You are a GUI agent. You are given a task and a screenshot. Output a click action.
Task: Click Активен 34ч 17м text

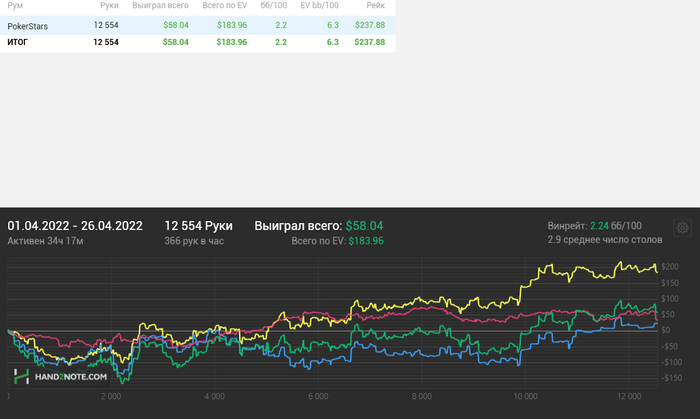click(x=46, y=241)
